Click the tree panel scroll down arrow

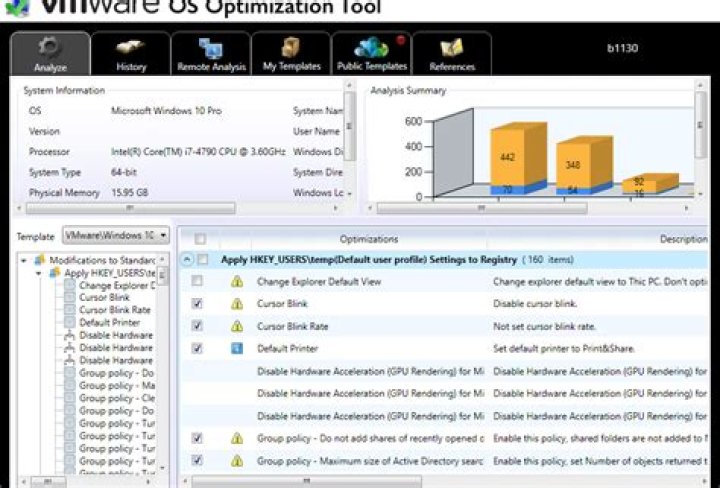[162, 468]
